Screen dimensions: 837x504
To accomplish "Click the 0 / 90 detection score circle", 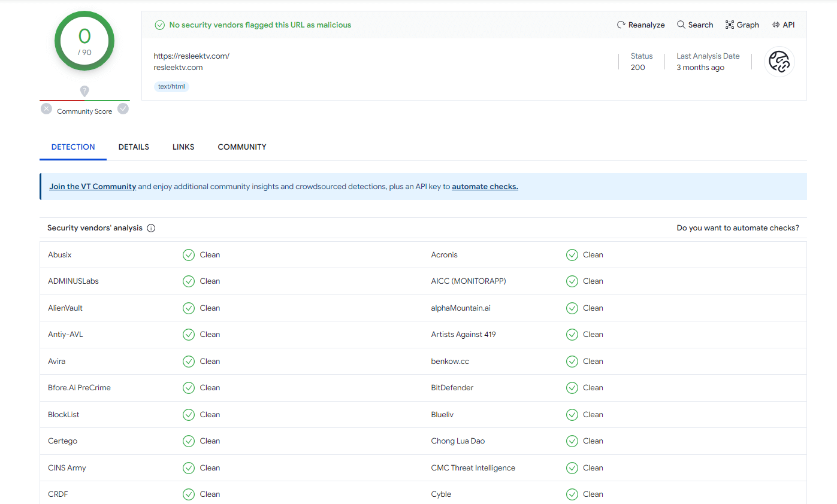I will 84,41.
